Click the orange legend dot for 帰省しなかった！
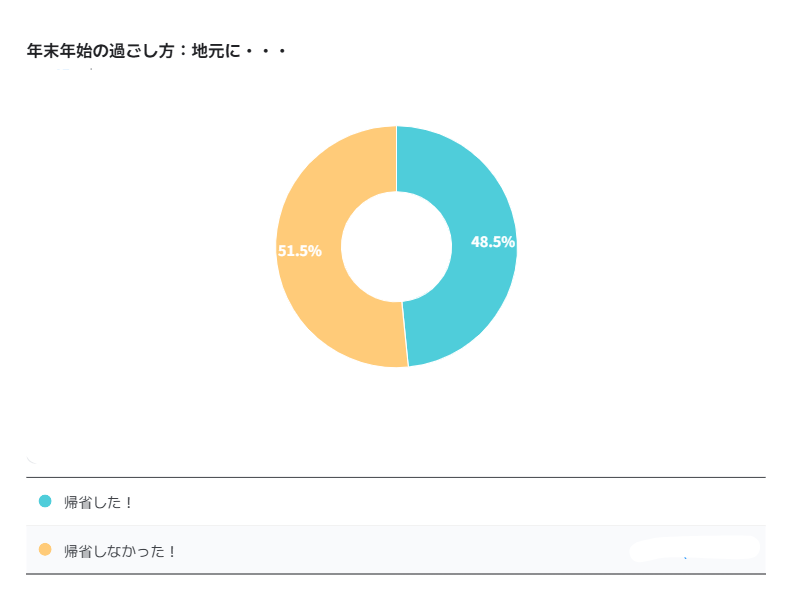This screenshot has width=792, height=613. 45,549
